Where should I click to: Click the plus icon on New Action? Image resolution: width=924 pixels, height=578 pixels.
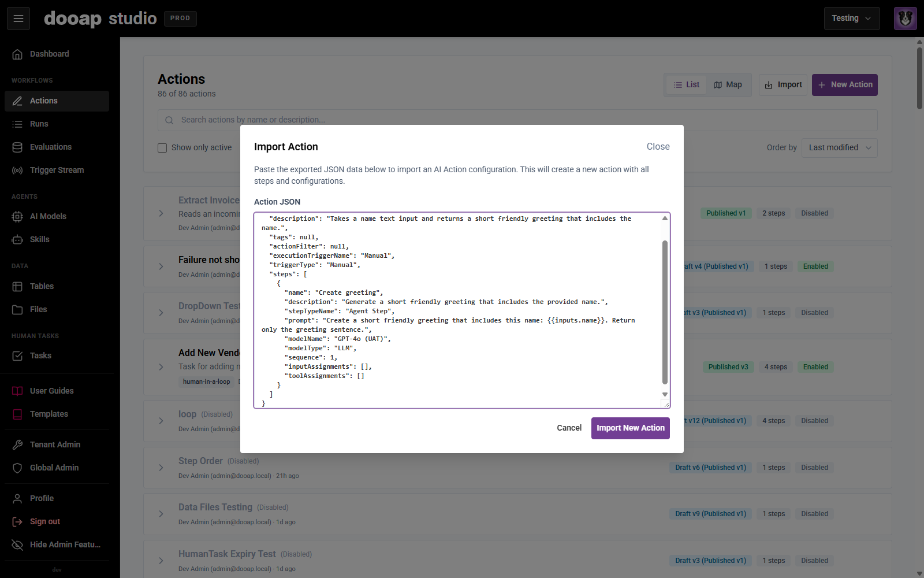pos(822,85)
